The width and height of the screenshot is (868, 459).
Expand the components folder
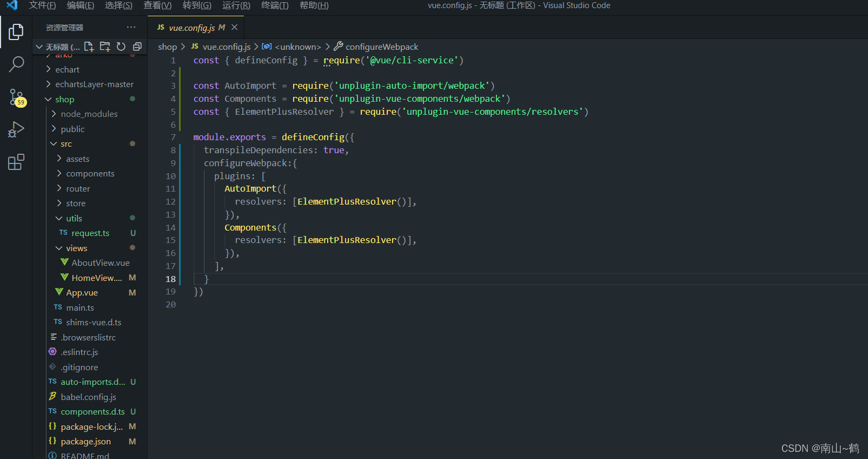[59, 173]
